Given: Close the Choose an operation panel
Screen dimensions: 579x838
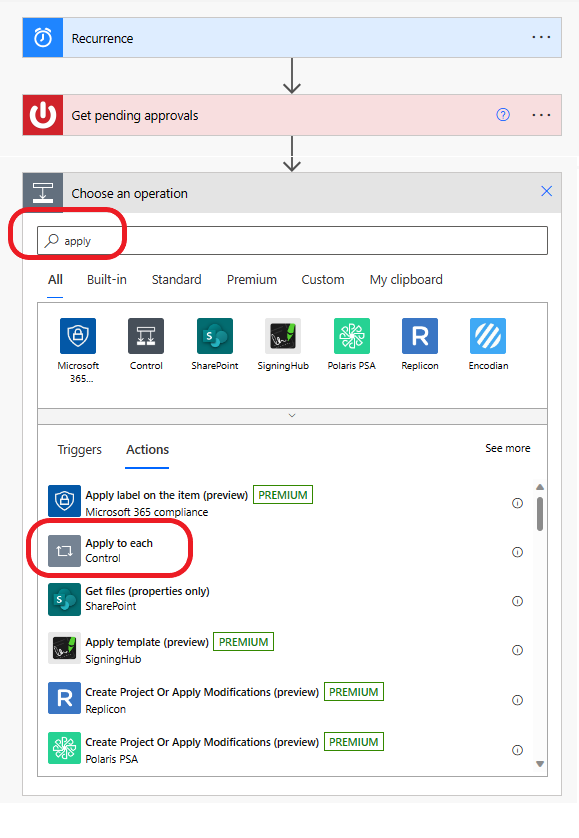Looking at the screenshot, I should click(x=546, y=191).
